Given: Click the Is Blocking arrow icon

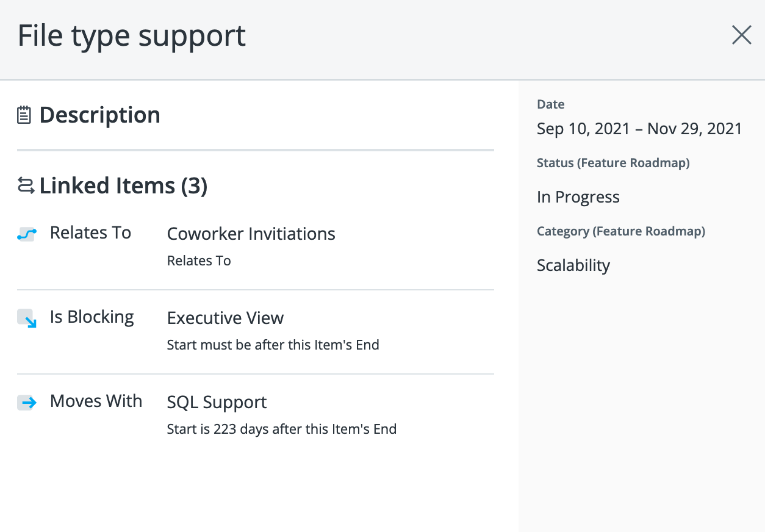Looking at the screenshot, I should [x=26, y=318].
